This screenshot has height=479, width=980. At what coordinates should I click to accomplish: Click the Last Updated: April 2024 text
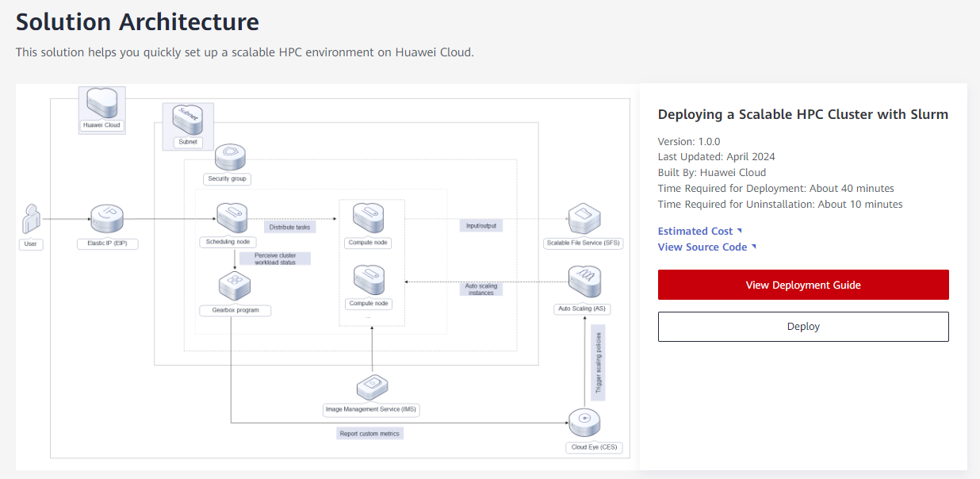click(x=717, y=156)
